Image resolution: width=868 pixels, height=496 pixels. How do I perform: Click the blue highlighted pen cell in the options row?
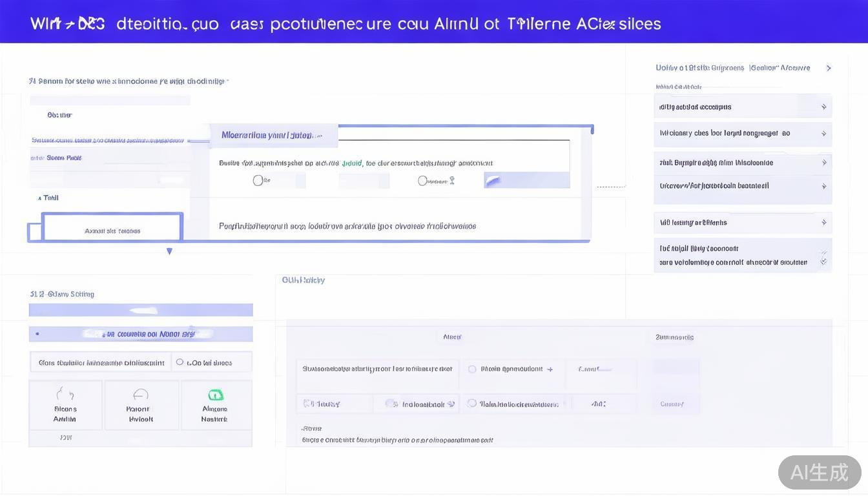tap(526, 180)
